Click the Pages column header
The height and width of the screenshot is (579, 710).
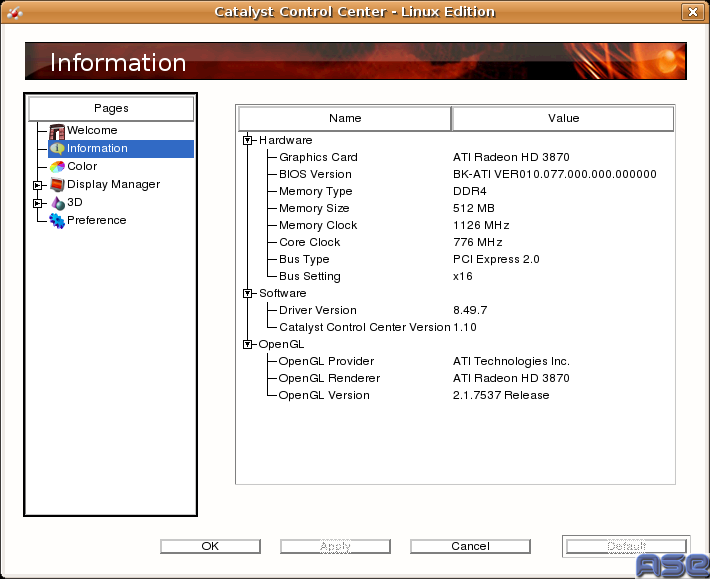(x=111, y=109)
